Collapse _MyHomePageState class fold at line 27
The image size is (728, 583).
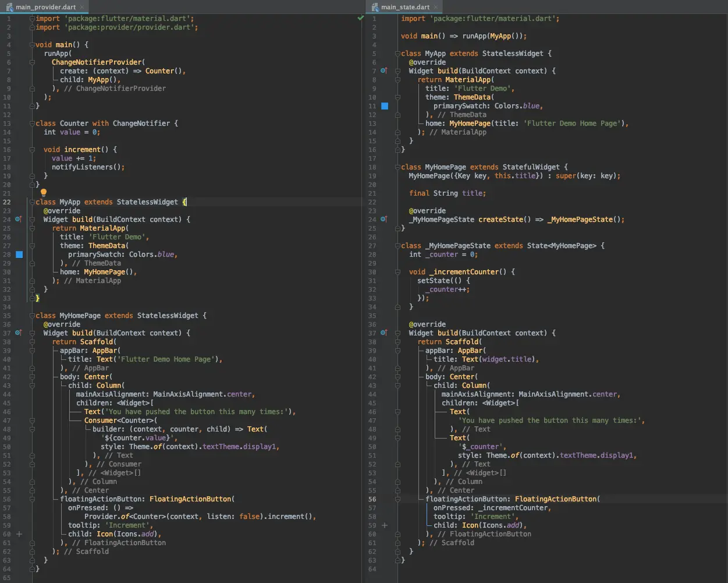[x=398, y=246]
